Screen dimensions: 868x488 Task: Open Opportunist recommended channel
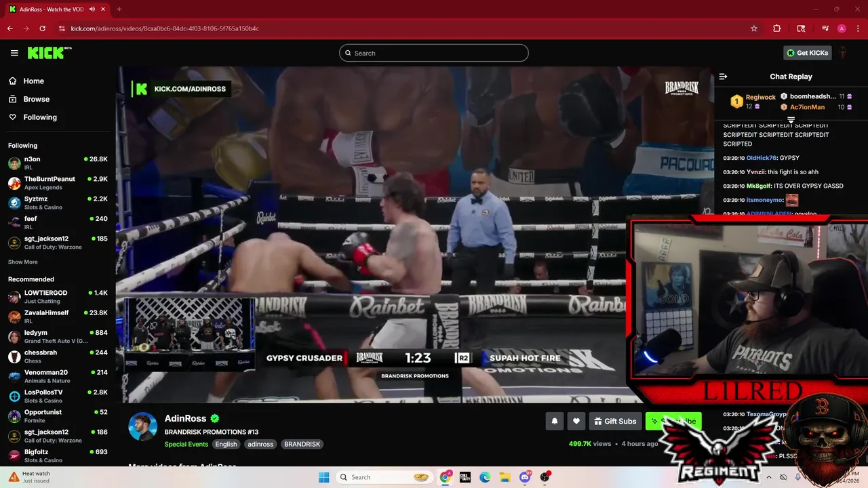[x=58, y=416]
